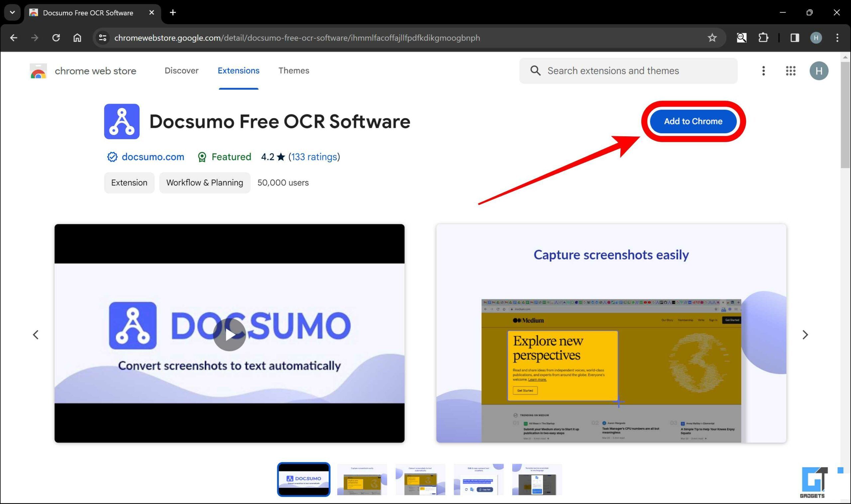Select the Extensions tab

coord(238,71)
